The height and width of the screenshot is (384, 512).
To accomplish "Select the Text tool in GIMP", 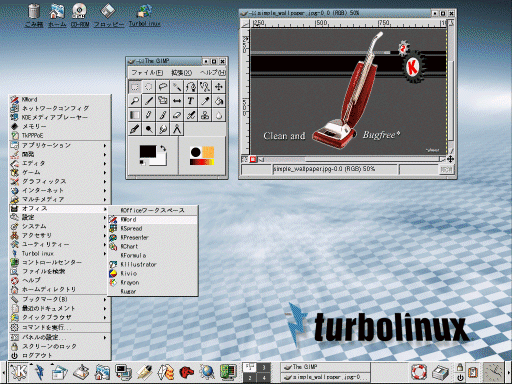I will [191, 101].
